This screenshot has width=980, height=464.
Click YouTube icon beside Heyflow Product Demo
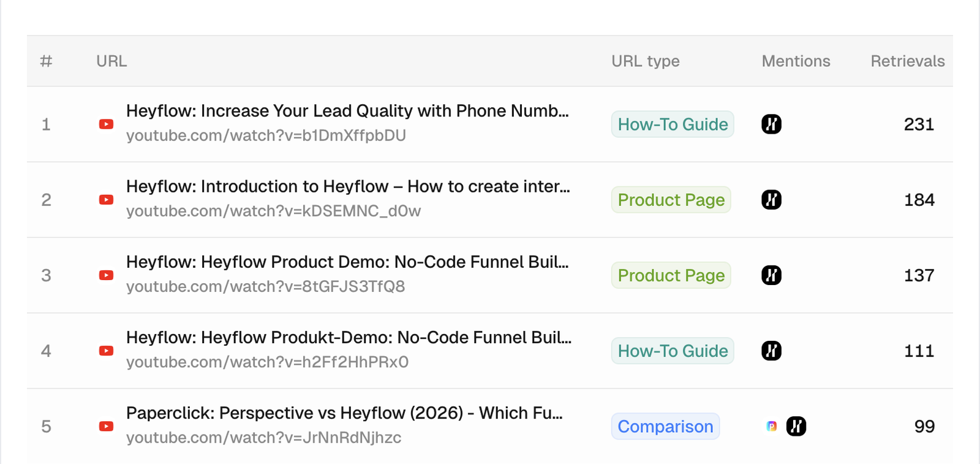(106, 275)
